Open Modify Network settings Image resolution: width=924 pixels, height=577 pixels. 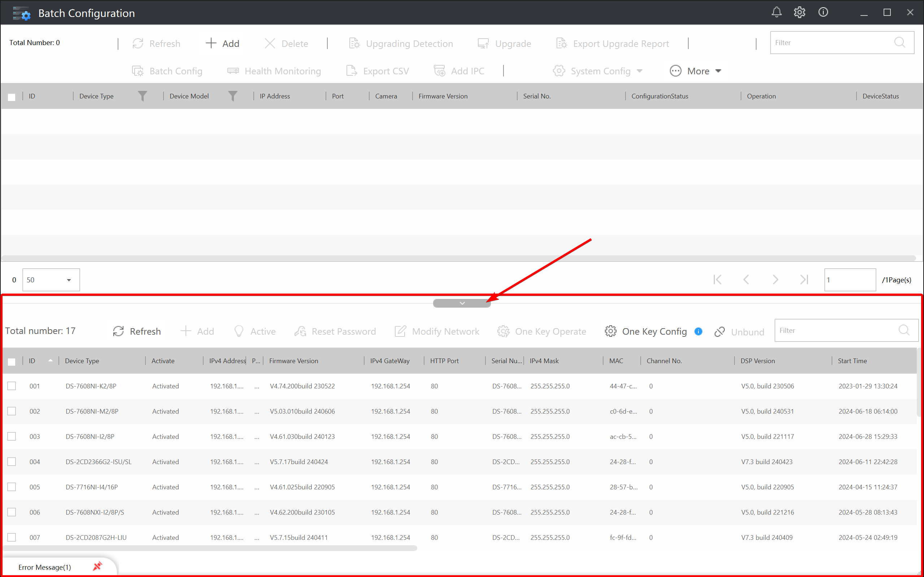coord(437,331)
